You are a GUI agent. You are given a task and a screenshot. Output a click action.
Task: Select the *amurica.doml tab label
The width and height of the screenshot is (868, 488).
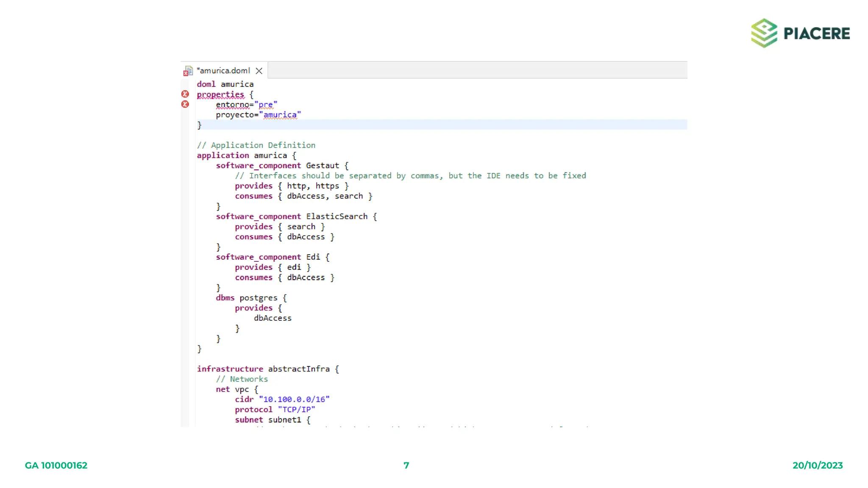[x=224, y=71]
